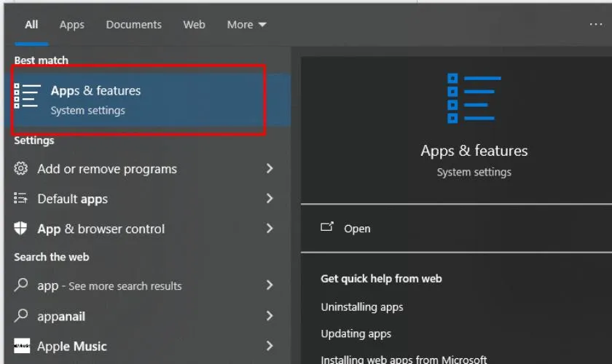Screen dimensions: 612x364
Task: Switch to the Apps tab
Action: [71, 25]
